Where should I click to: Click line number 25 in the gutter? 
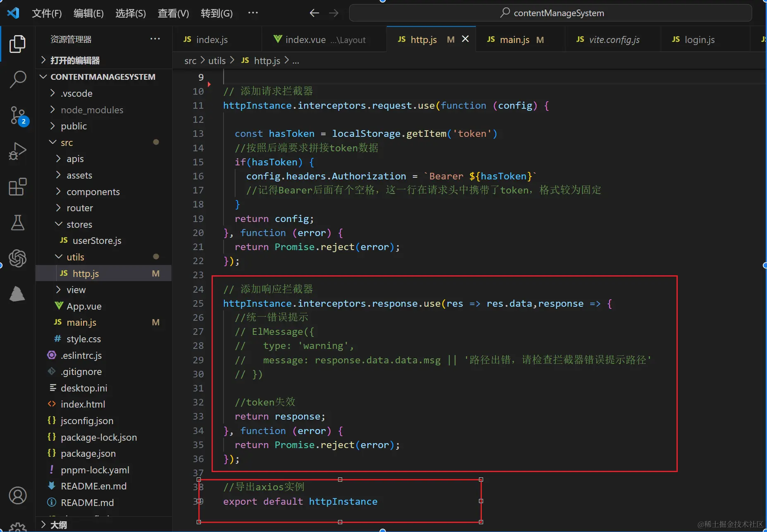[x=198, y=303]
